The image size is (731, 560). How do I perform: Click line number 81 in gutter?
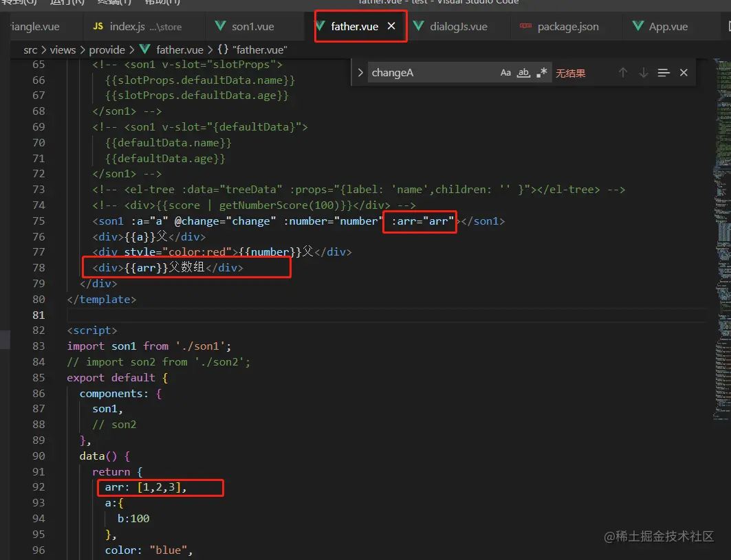[39, 315]
